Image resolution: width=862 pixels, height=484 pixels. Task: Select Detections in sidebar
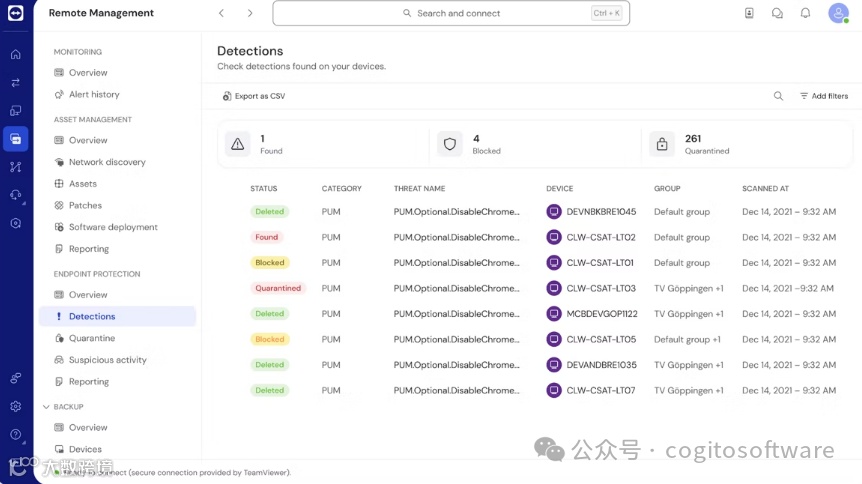click(x=118, y=316)
